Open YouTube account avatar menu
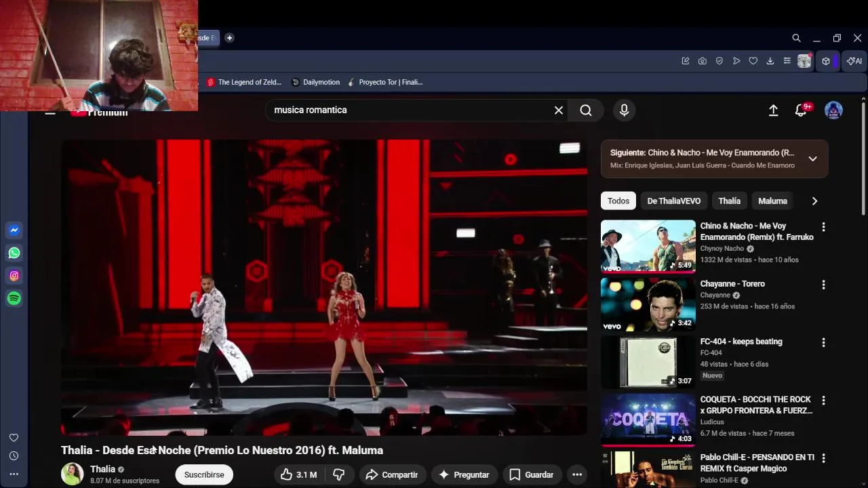868x488 pixels. [x=833, y=110]
